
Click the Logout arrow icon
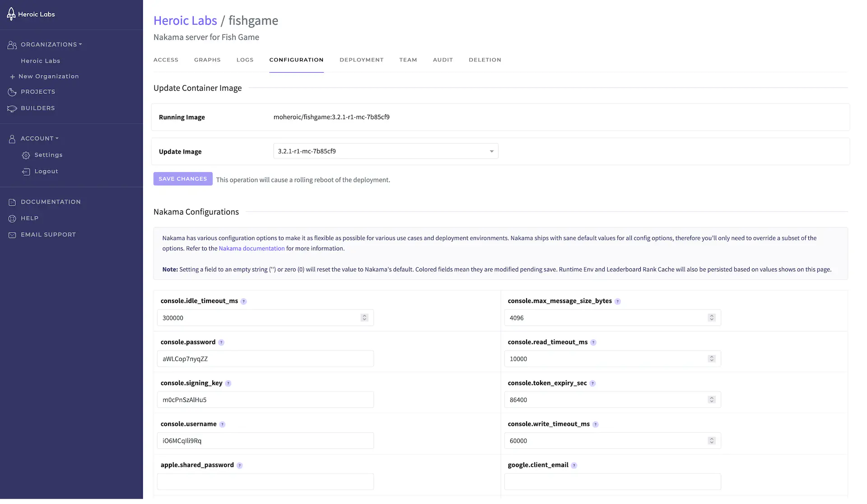[x=26, y=172]
